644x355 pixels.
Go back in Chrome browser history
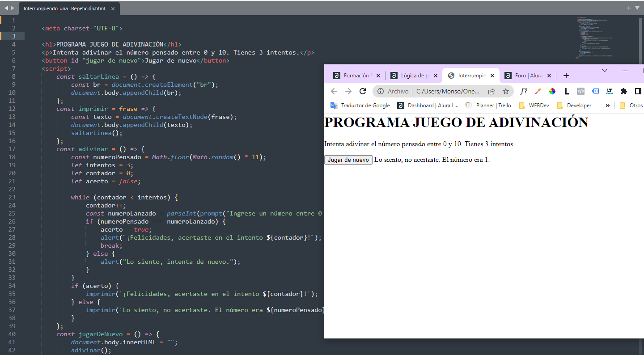334,91
